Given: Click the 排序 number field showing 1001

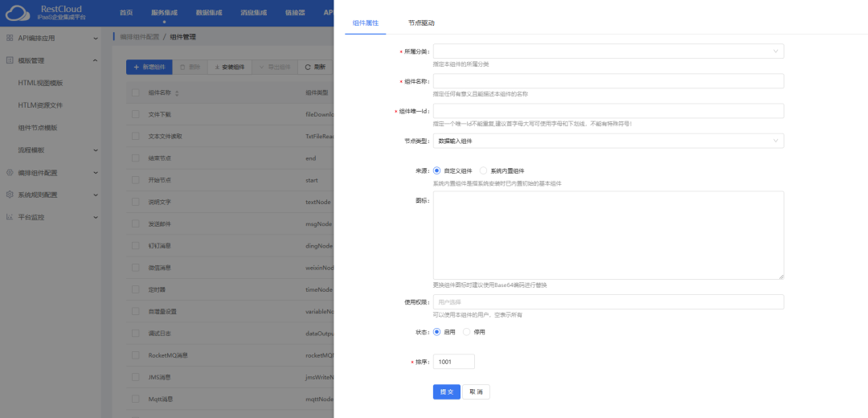Looking at the screenshot, I should pyautogui.click(x=453, y=362).
